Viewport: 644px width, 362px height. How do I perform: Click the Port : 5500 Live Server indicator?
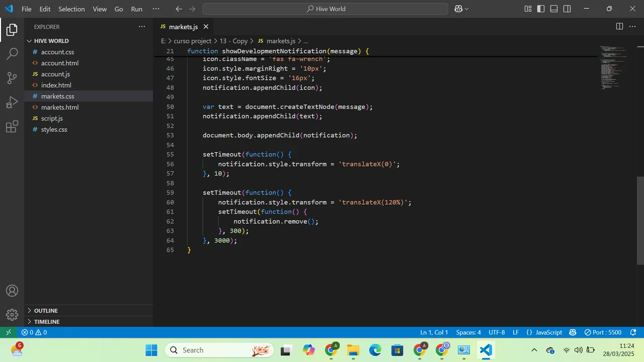pyautogui.click(x=603, y=332)
